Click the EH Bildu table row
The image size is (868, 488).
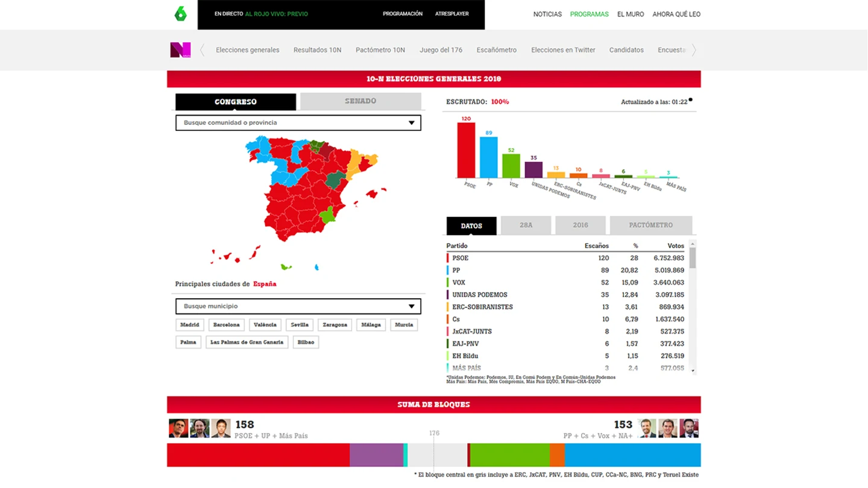click(x=565, y=356)
